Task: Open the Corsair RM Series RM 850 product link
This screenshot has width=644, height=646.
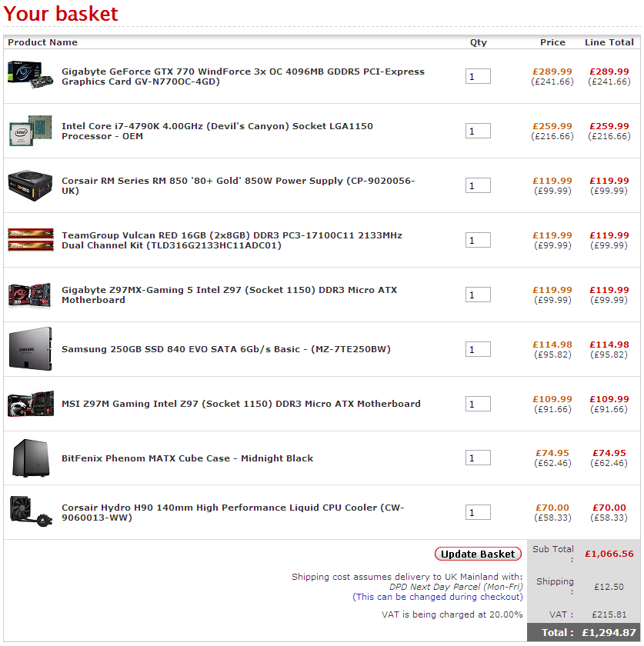Action: [x=239, y=185]
